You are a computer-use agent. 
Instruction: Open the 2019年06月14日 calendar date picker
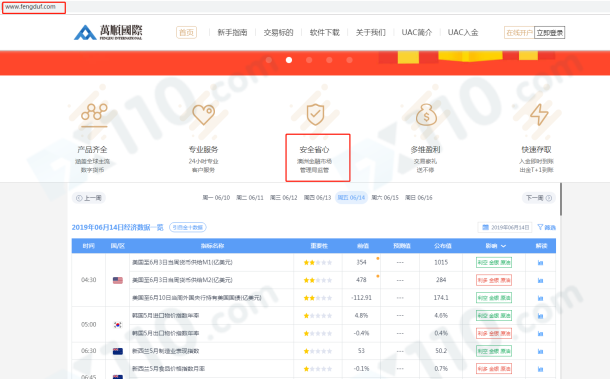505,227
